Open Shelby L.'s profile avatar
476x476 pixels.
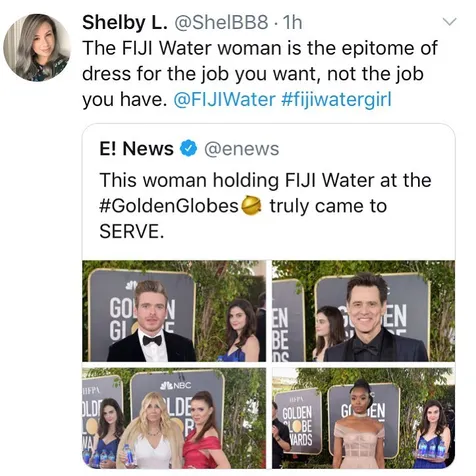pyautogui.click(x=37, y=48)
